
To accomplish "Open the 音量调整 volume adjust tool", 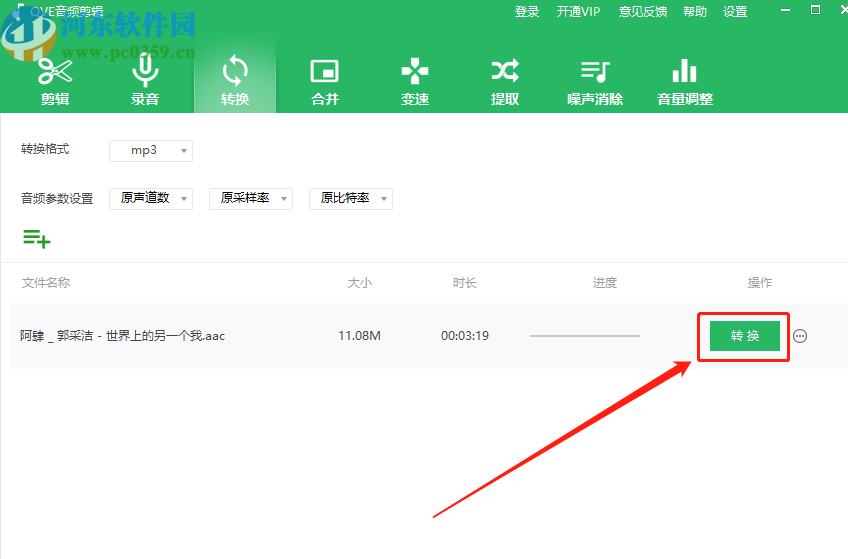I will coord(685,81).
